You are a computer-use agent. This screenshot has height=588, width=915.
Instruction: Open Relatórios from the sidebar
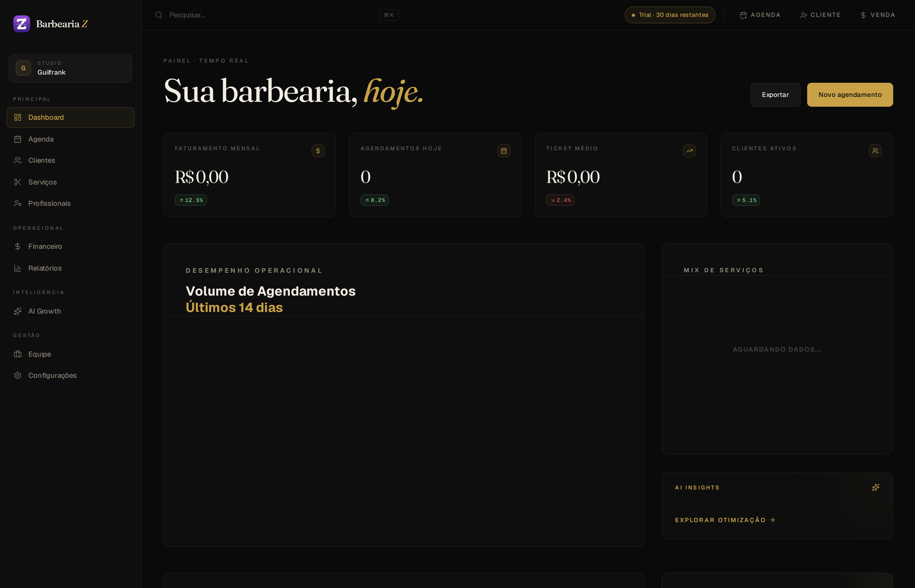coord(71,268)
